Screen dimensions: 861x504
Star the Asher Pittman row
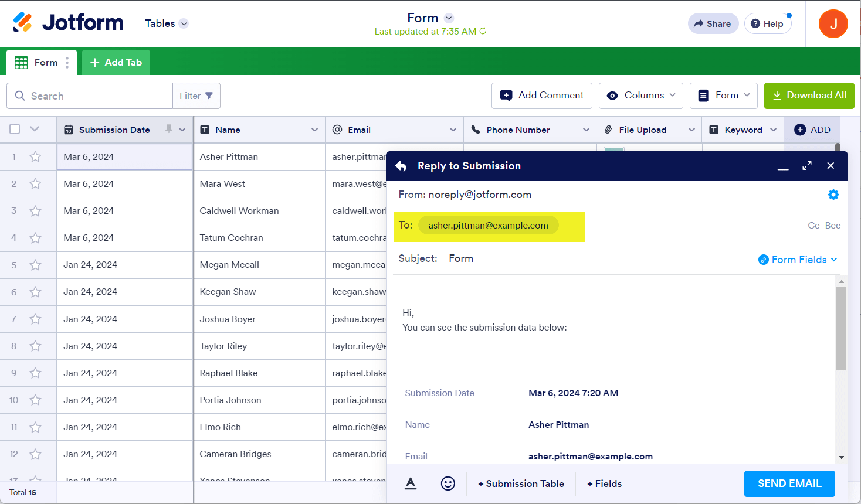tap(36, 157)
